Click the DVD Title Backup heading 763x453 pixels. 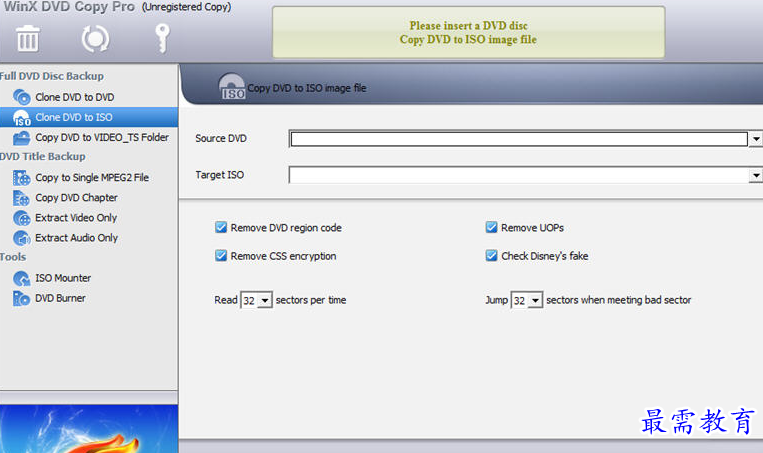click(x=43, y=157)
